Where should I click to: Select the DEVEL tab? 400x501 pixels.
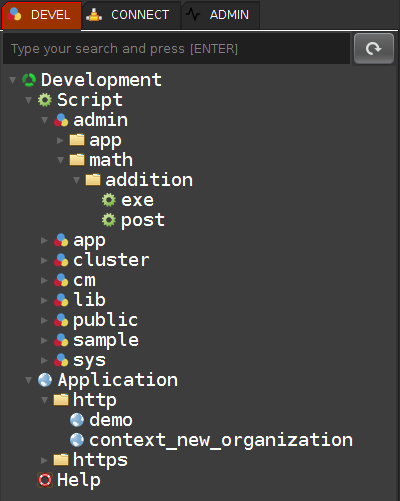(x=42, y=15)
